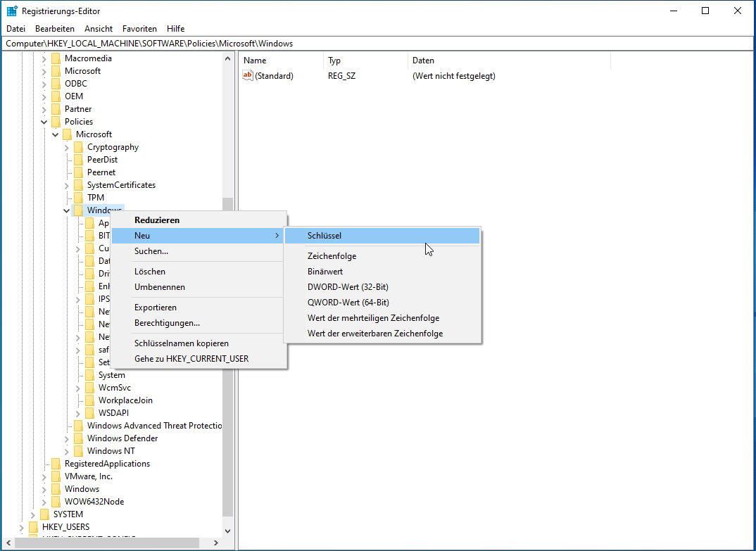Click the RegisteredApplications folder icon
Screen dimensions: 756x551
point(56,464)
